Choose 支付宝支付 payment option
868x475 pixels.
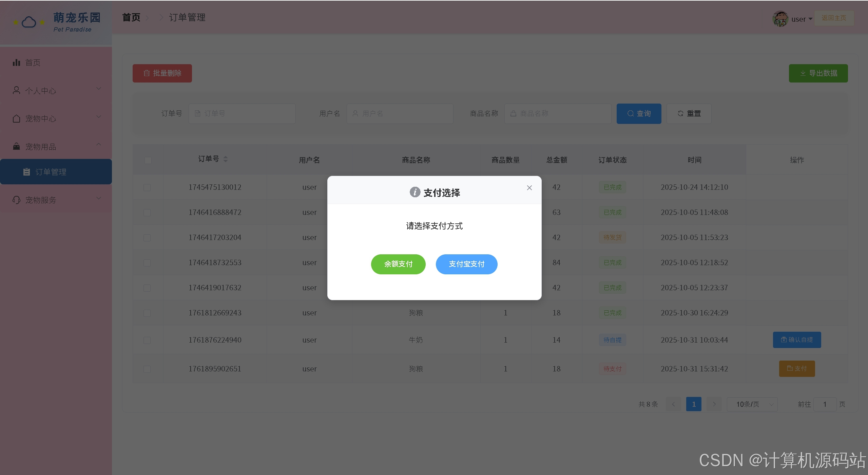tap(466, 264)
